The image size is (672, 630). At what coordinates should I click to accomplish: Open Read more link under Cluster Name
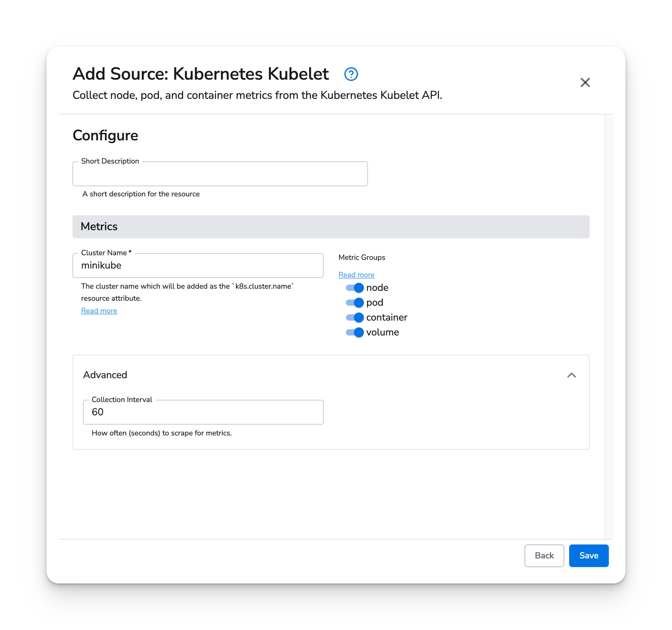[99, 310]
